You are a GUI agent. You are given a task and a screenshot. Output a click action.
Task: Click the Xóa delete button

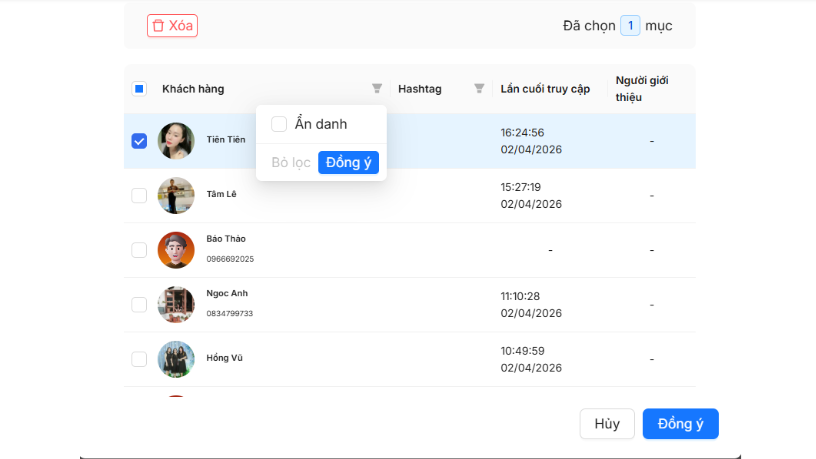(172, 26)
